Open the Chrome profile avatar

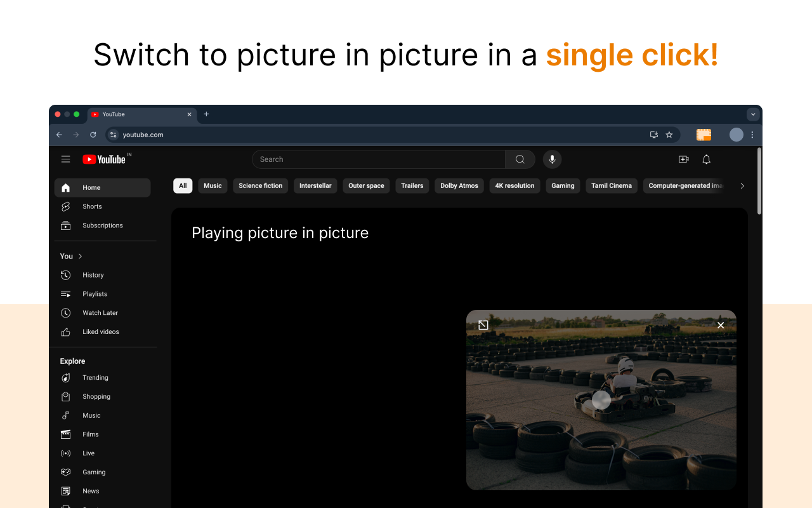[736, 135]
